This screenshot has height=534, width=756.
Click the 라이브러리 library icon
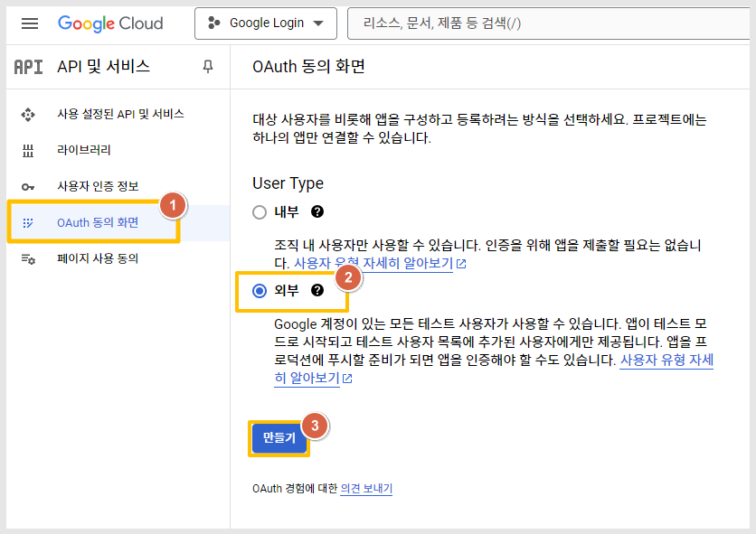28,150
